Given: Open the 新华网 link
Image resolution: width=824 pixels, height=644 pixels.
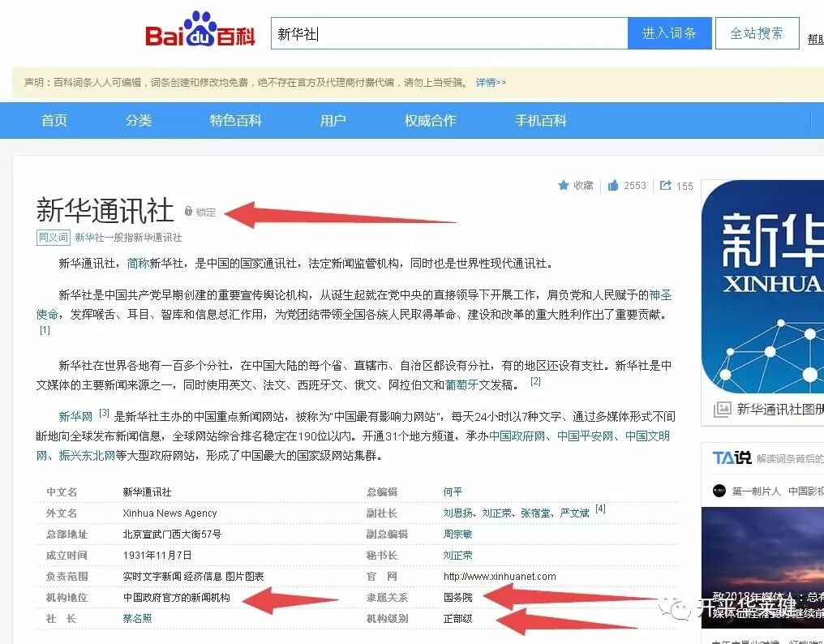Looking at the screenshot, I should (75, 417).
